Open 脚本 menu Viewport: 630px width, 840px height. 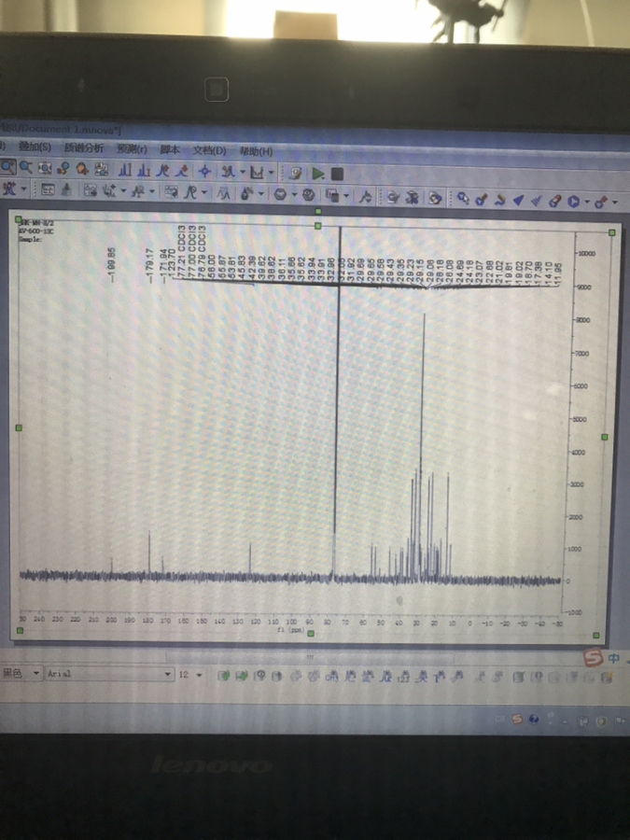[x=169, y=149]
